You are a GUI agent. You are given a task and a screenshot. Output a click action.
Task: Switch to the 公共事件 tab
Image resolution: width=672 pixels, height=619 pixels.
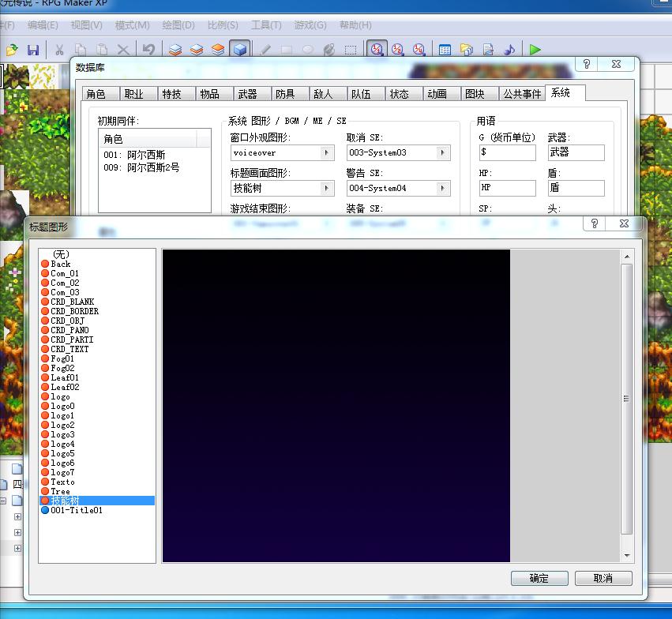coord(523,94)
